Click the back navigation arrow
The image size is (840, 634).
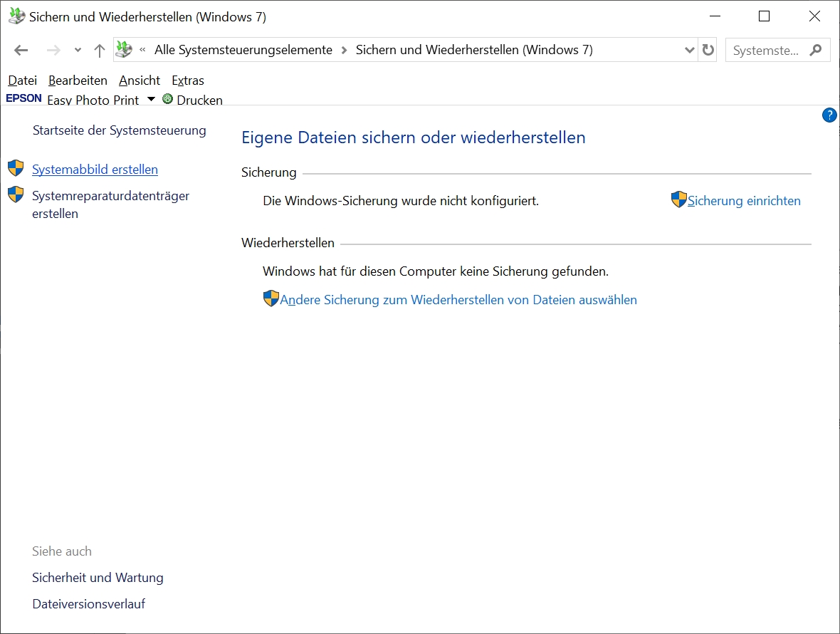[21, 51]
